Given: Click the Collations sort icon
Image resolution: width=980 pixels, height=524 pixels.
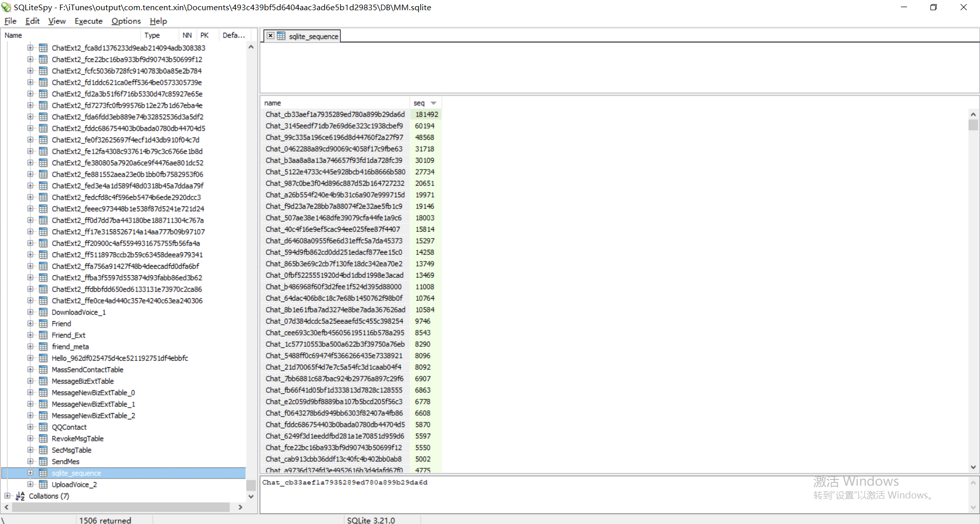Looking at the screenshot, I should (20, 496).
